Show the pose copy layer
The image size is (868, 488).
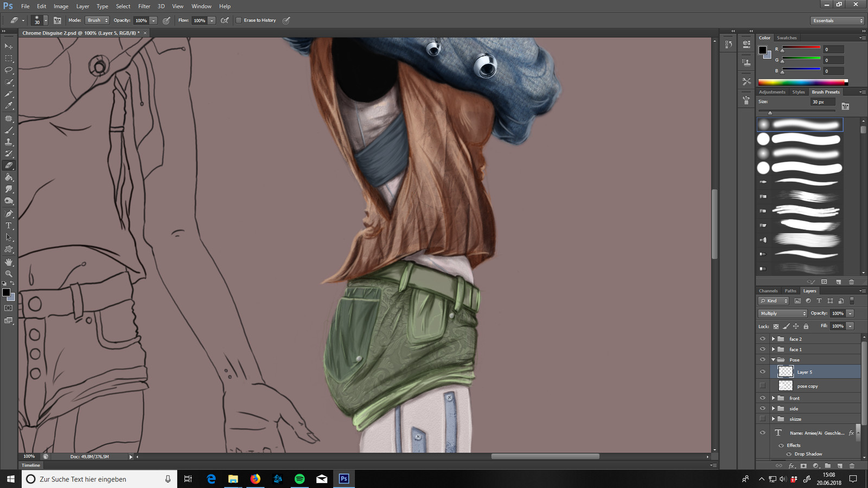coord(762,386)
